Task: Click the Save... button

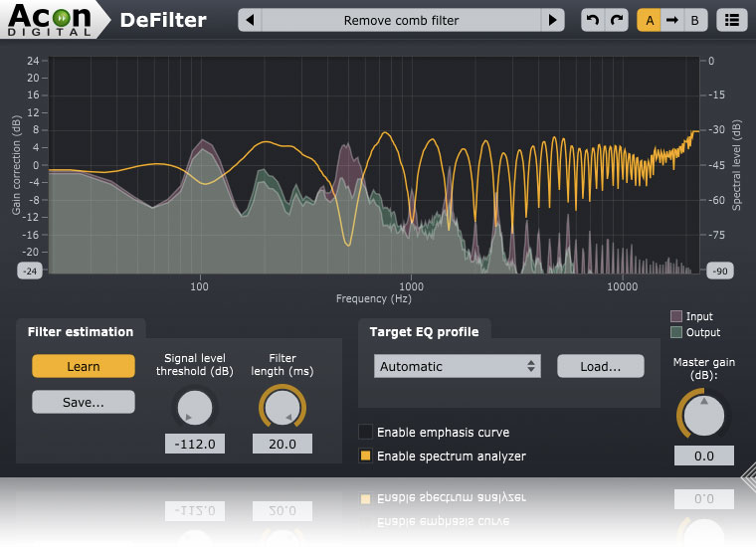Action: coord(84,402)
